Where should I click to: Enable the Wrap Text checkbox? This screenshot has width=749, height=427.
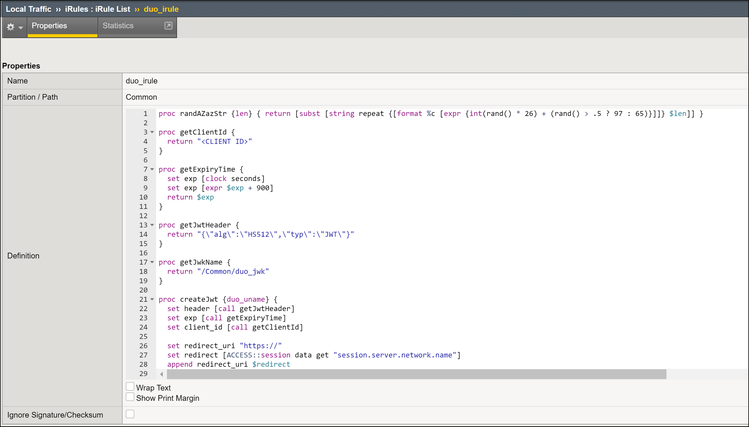(x=130, y=386)
